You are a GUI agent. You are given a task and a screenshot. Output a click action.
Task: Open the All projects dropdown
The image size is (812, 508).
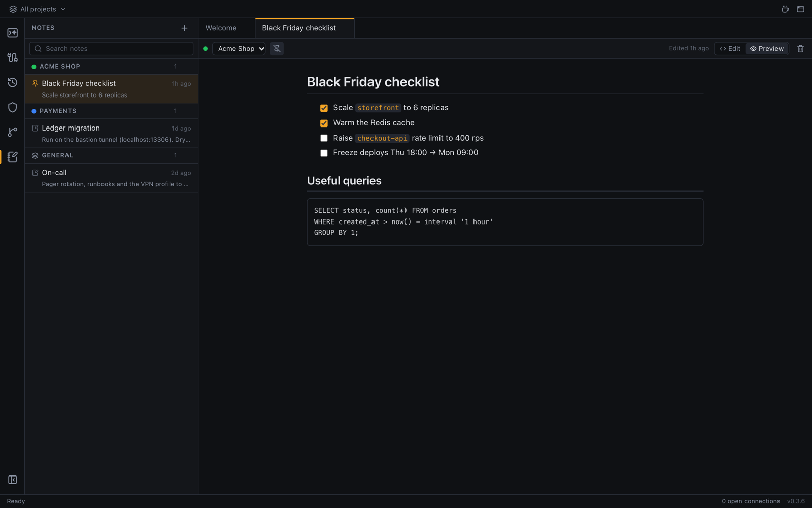pyautogui.click(x=38, y=9)
